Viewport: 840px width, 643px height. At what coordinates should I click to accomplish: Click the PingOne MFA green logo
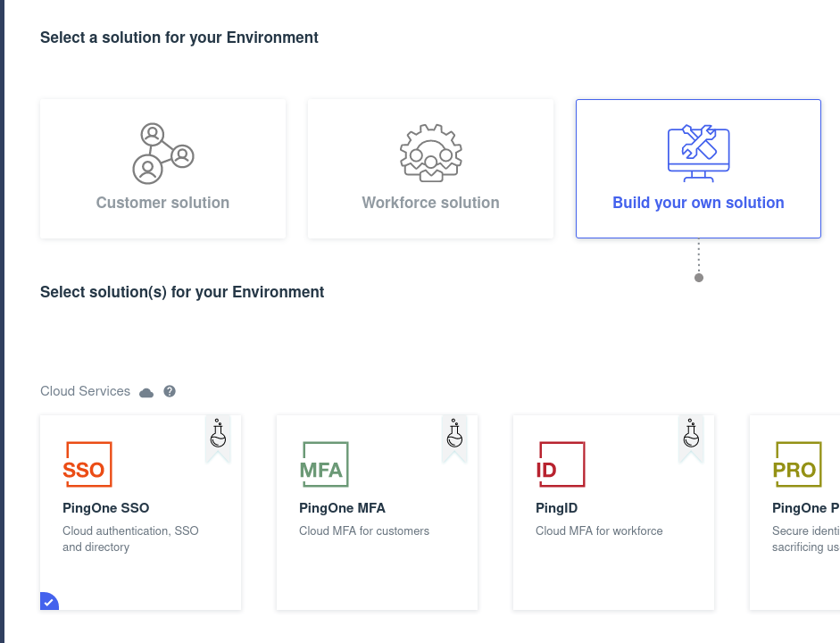point(323,464)
